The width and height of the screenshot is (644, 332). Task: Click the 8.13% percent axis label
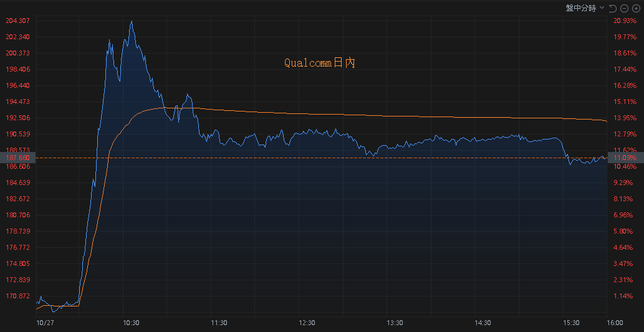[x=623, y=199]
